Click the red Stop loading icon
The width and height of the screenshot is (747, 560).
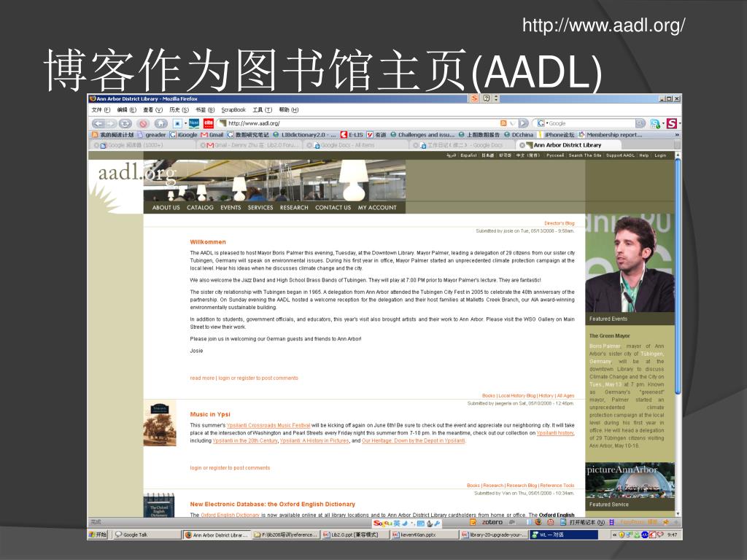point(143,123)
